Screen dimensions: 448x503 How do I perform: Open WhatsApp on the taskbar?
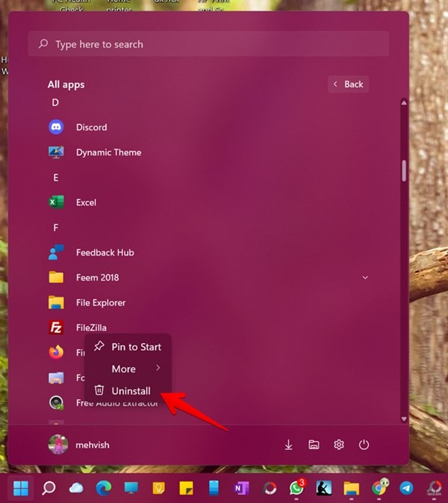(x=297, y=487)
